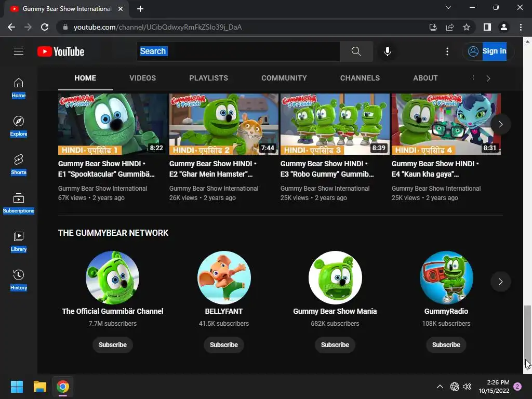Play the Hindi episode 4 thumbnail
532x399 pixels.
point(446,124)
